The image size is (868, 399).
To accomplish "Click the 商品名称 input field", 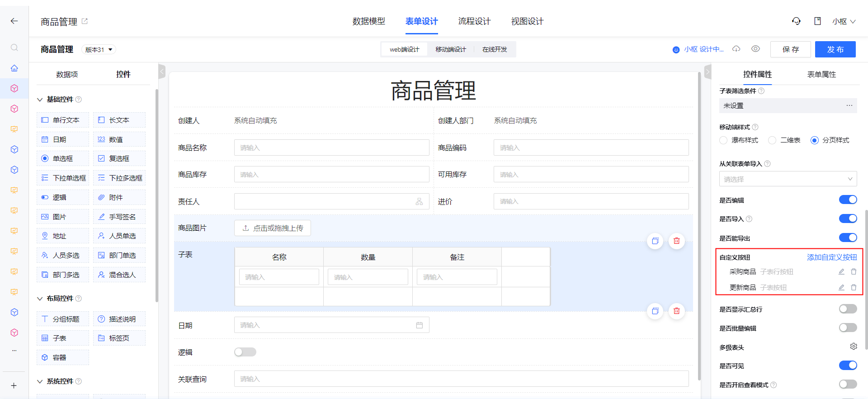I will [x=331, y=147].
